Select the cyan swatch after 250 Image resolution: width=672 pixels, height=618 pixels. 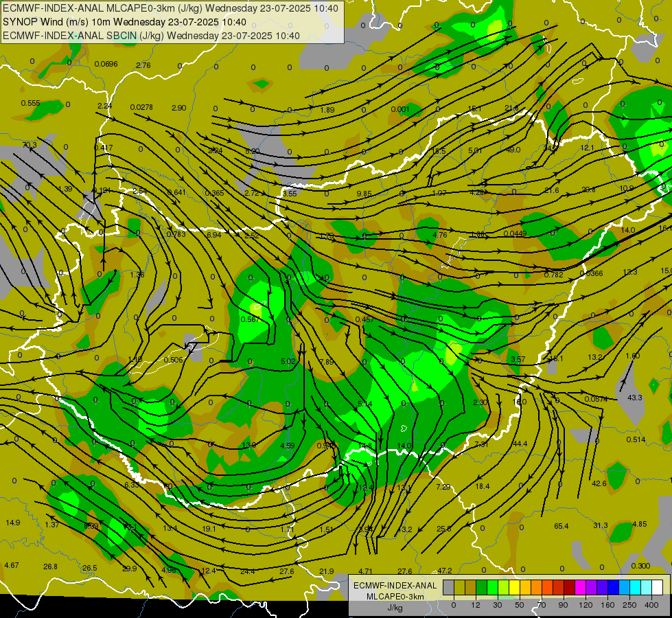(x=635, y=587)
